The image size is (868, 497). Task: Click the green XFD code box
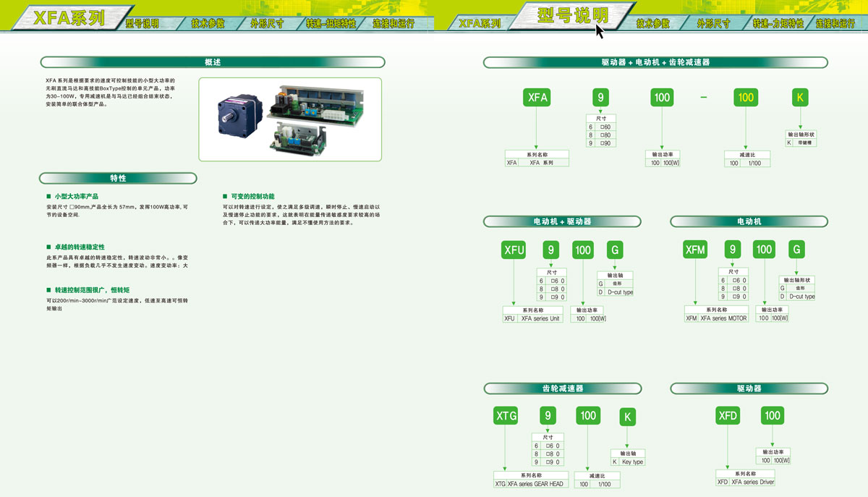pos(727,415)
